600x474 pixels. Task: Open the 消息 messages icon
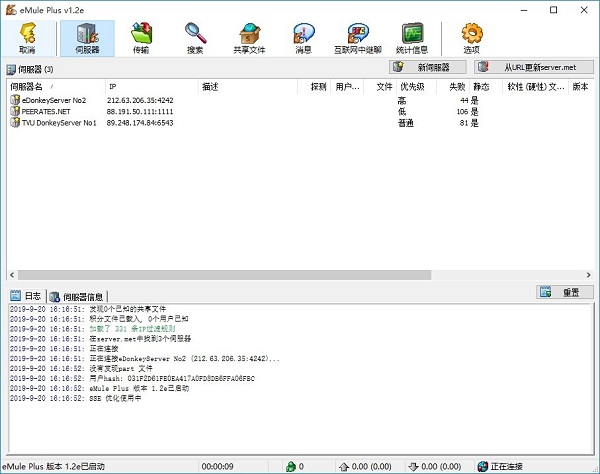click(303, 38)
